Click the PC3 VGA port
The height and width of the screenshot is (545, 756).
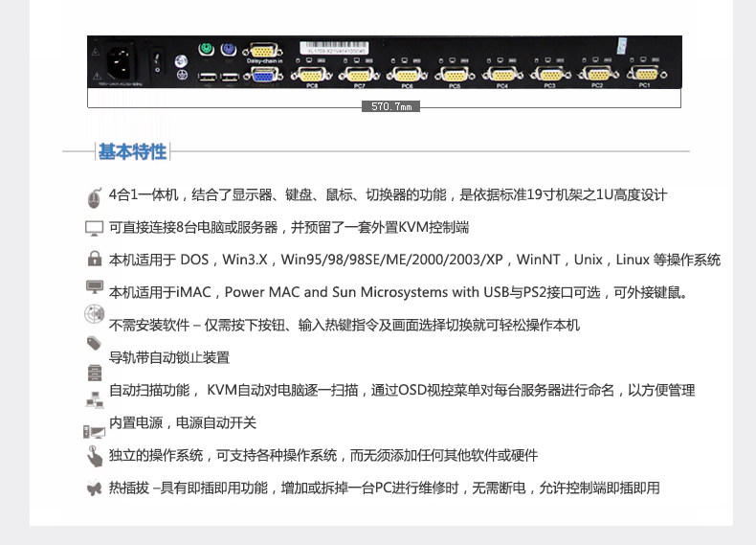(550, 75)
